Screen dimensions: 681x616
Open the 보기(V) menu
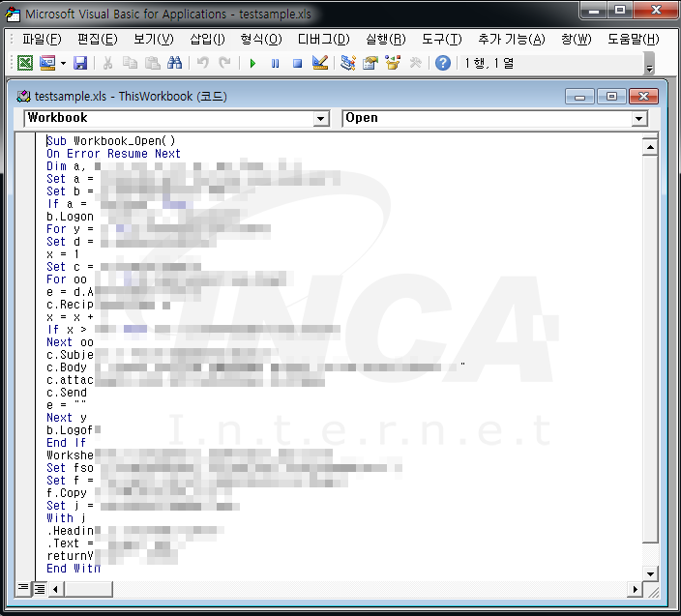click(153, 40)
